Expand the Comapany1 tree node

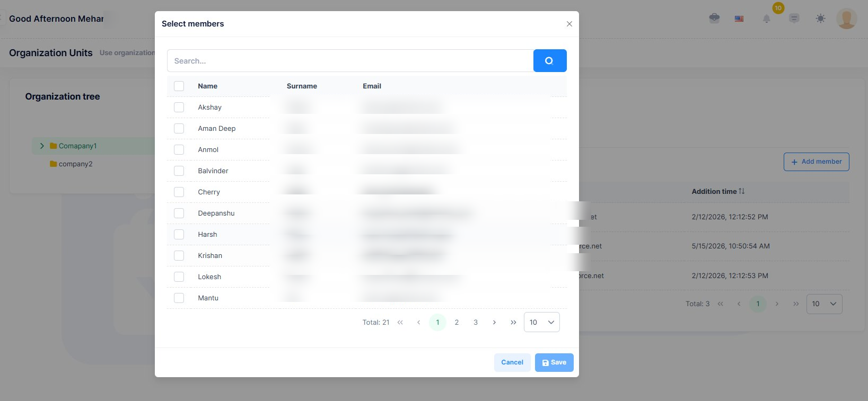pos(42,146)
